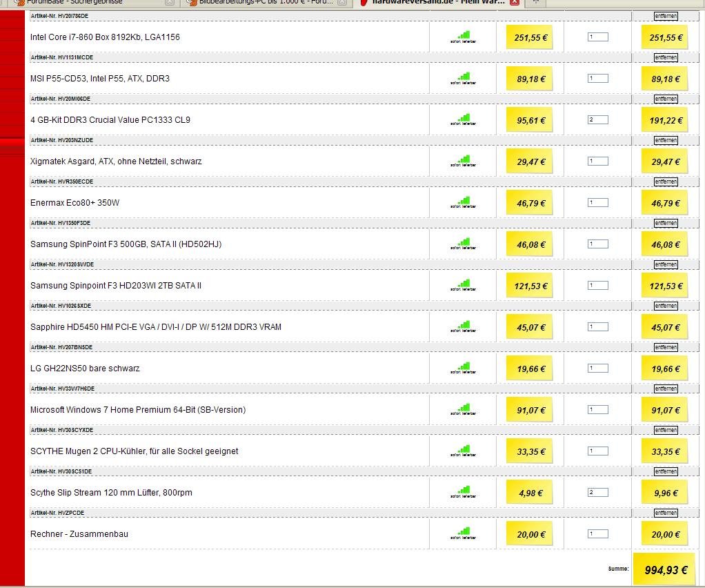Click availability icon for Scythe Slip Stream fan

pyautogui.click(x=463, y=492)
